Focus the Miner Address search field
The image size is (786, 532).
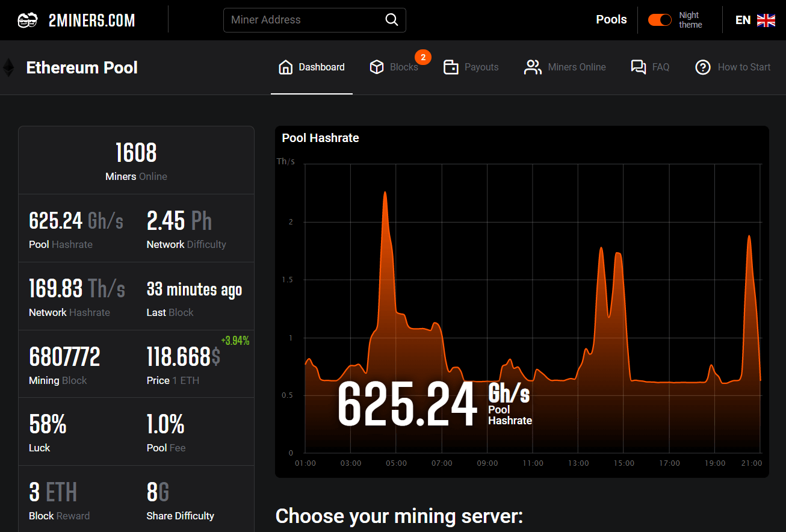click(304, 20)
